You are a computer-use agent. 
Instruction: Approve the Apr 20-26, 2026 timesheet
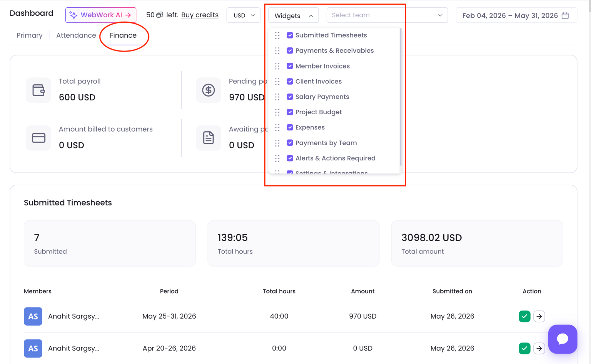tap(524, 348)
